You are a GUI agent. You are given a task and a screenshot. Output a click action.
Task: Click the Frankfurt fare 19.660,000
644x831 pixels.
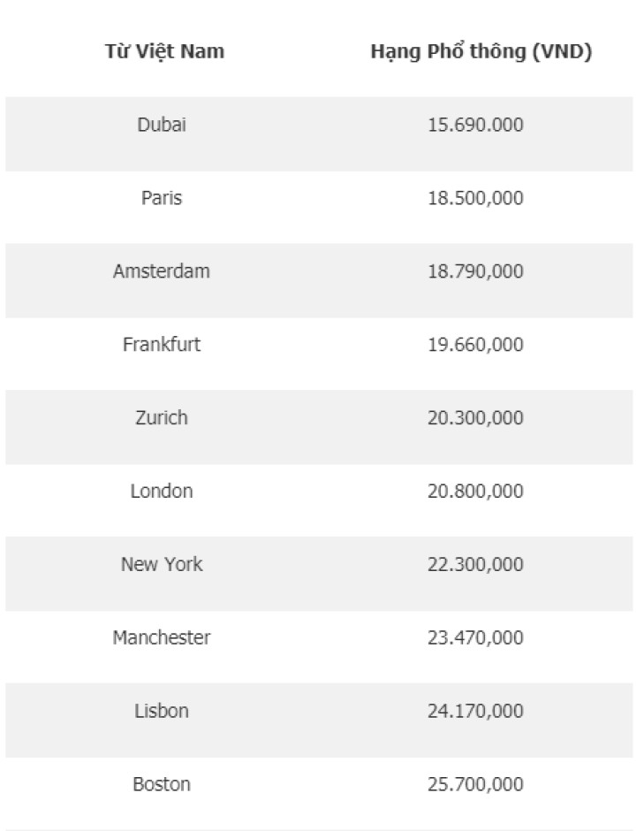point(475,345)
